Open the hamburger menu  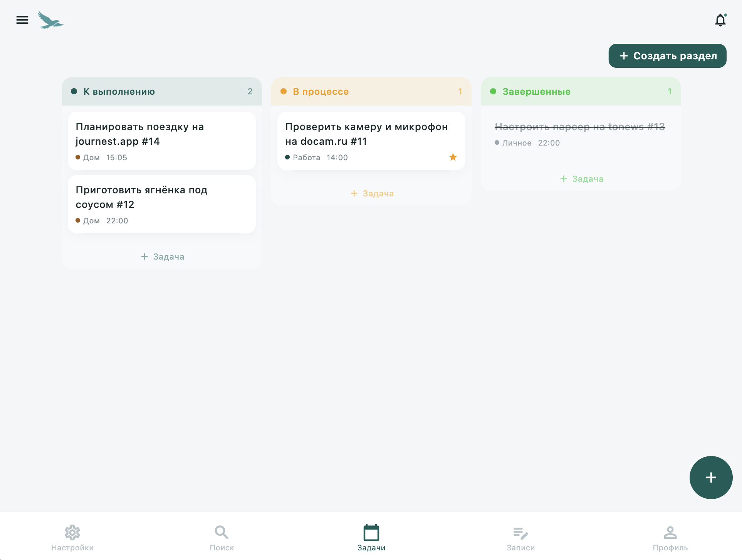point(22,20)
